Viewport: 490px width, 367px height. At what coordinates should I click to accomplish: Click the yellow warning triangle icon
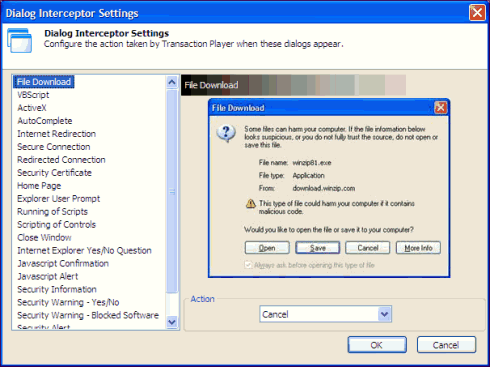(x=251, y=203)
